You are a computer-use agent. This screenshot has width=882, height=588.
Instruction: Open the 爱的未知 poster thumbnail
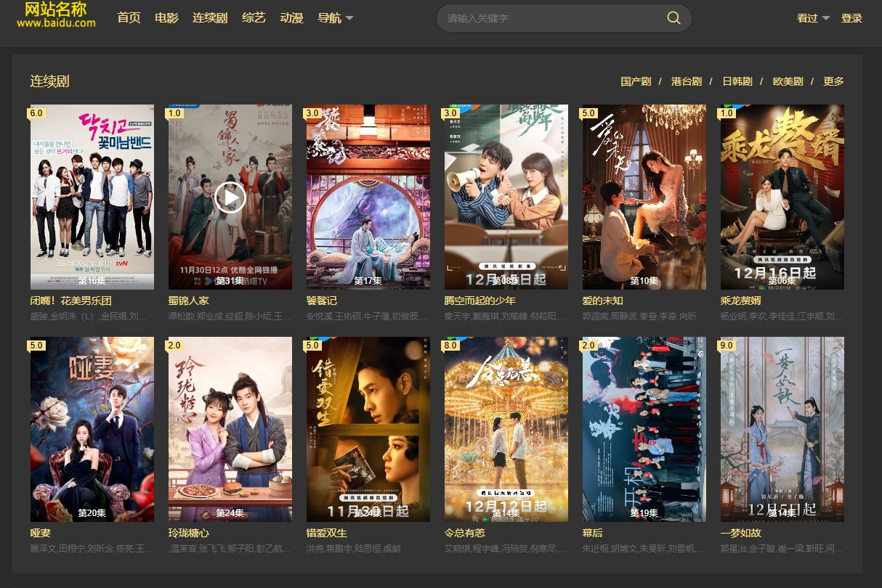pyautogui.click(x=644, y=197)
